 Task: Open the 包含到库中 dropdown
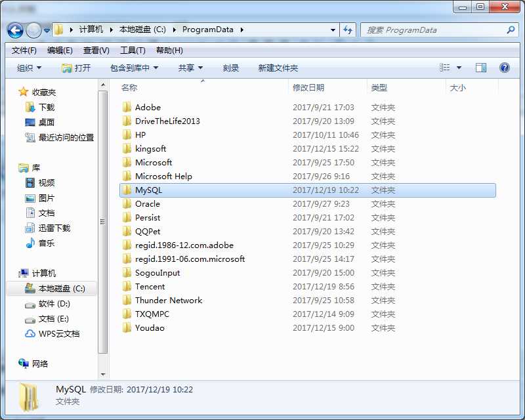134,68
